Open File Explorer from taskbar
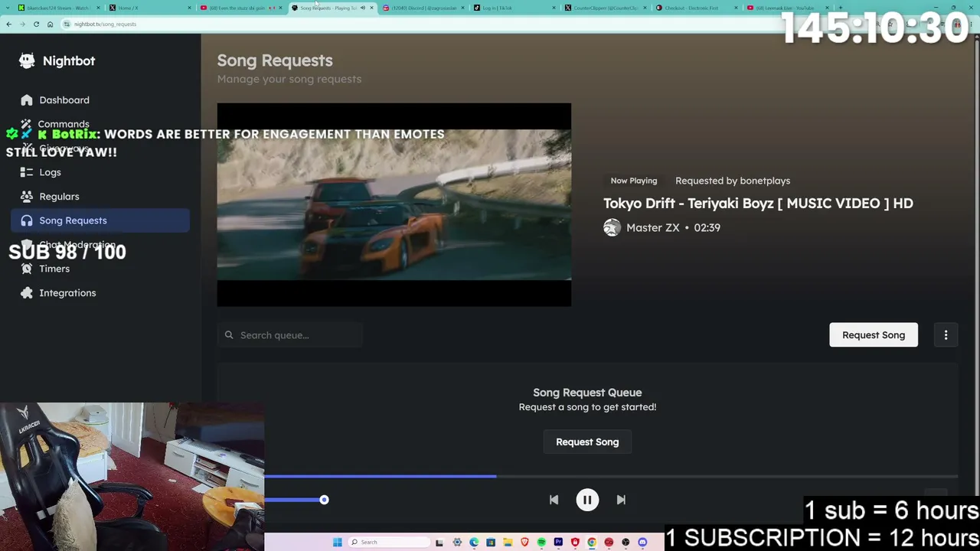 (x=508, y=543)
